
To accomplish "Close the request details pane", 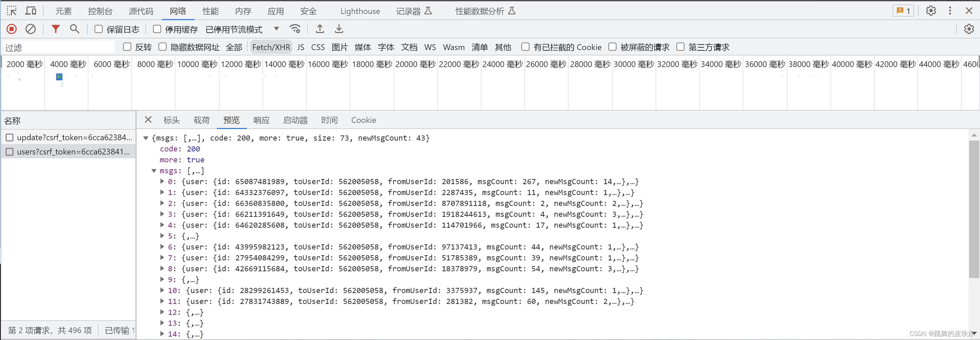I will click(148, 120).
